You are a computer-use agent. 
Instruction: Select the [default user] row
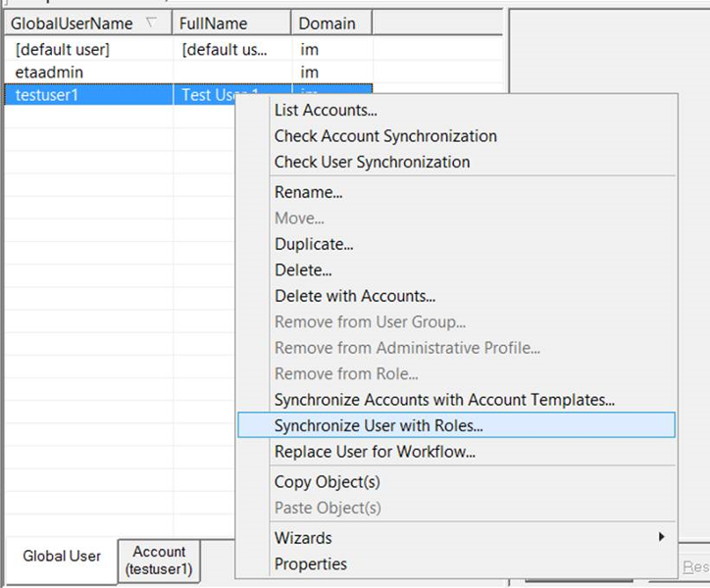tap(62, 49)
